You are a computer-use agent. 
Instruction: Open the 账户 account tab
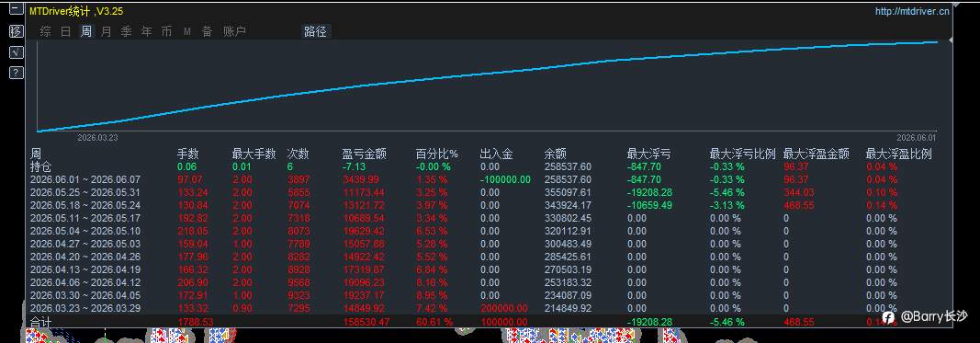click(234, 32)
